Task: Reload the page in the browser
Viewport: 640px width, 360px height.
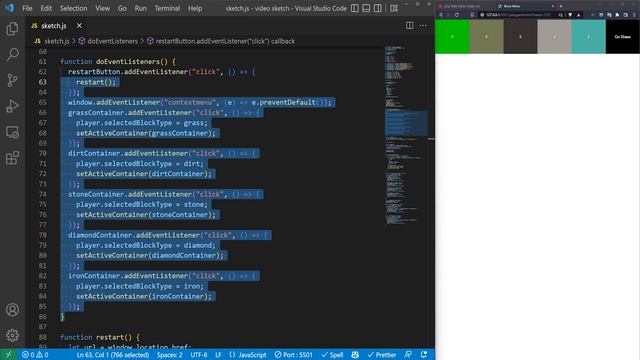Action: [x=457, y=15]
